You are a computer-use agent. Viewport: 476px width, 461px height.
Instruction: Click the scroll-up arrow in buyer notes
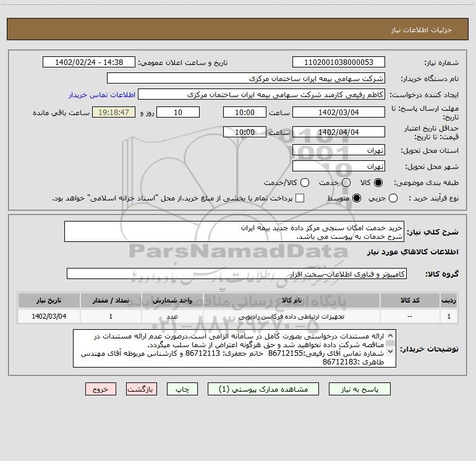[391, 336]
